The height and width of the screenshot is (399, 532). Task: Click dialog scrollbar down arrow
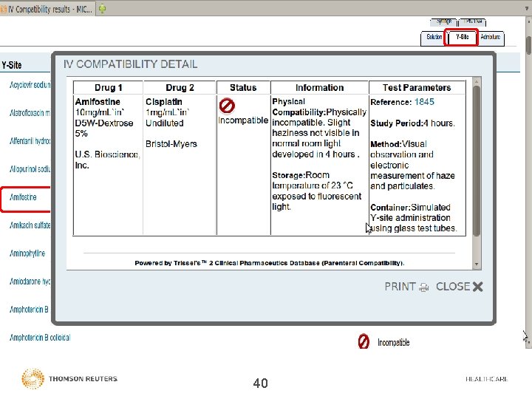click(477, 264)
